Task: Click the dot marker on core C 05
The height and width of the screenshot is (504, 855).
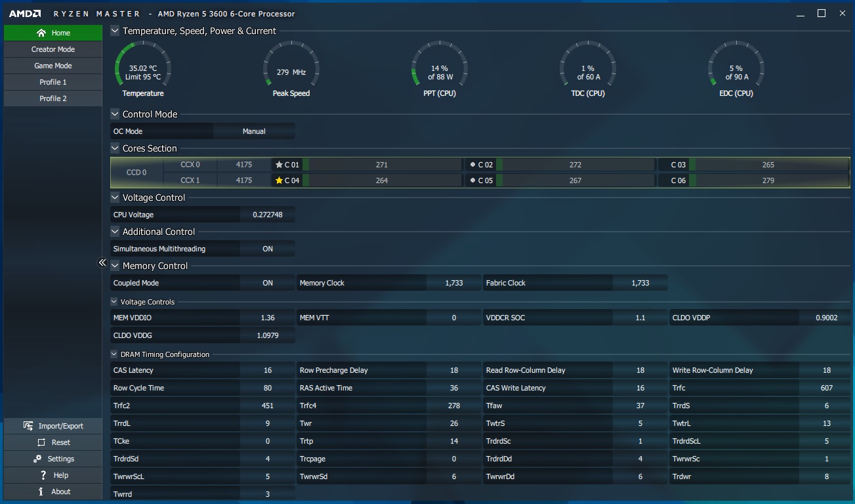Action: tap(472, 180)
